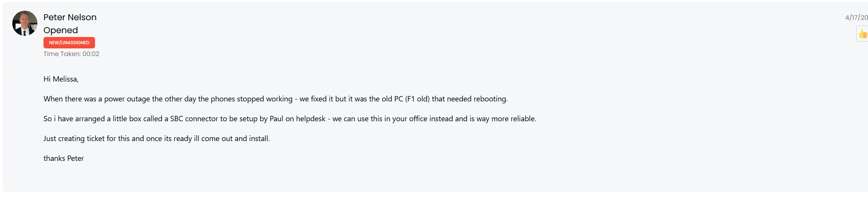Viewport: 868px width, 199px height.
Task: Click the NEW/UNASSIGNED status badge
Action: pyautogui.click(x=69, y=43)
